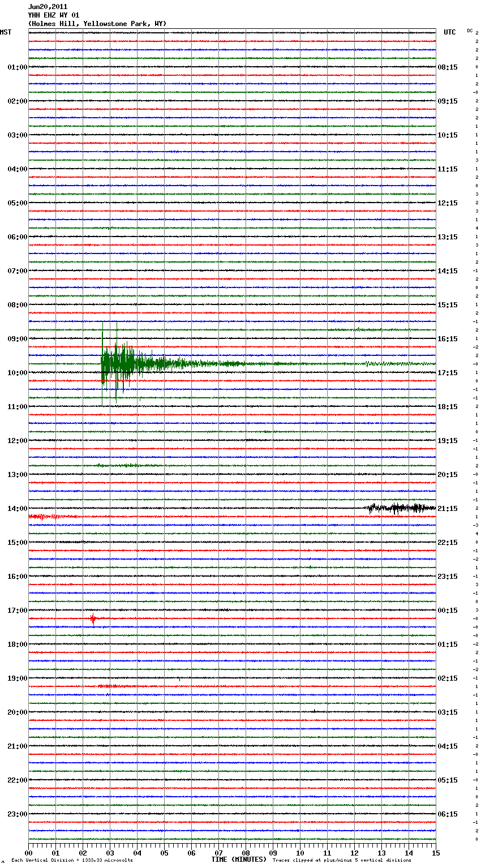The height and width of the screenshot is (868, 481).
Task: Click the 10:15 UTC time label
Action: [x=448, y=135]
